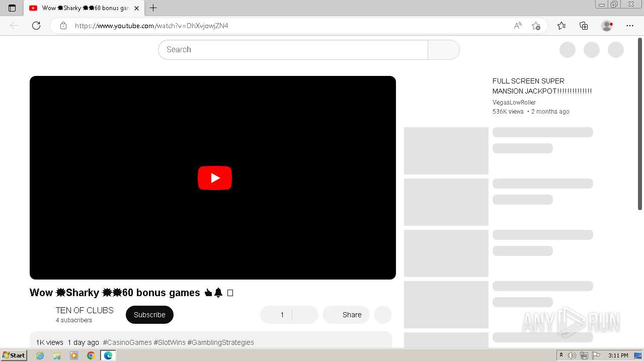Viewport: 644px width, 362px height.
Task: Open File Explorer from taskbar
Action: 57,355
